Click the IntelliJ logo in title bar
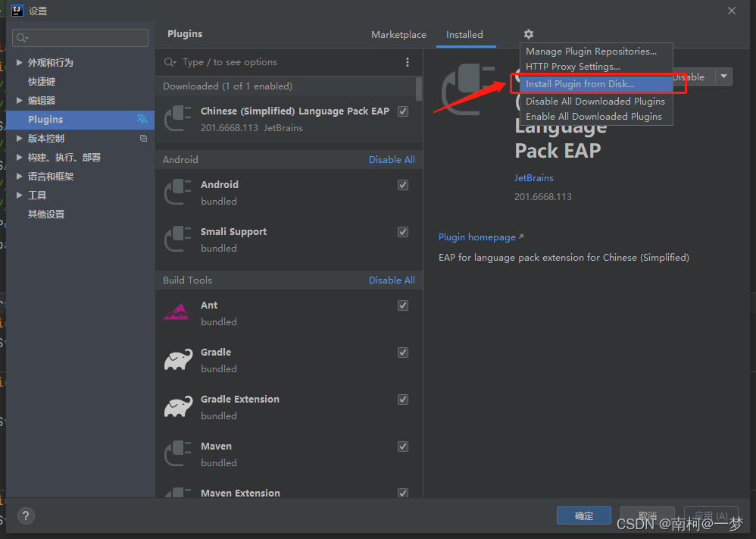This screenshot has width=756, height=539. (x=17, y=10)
